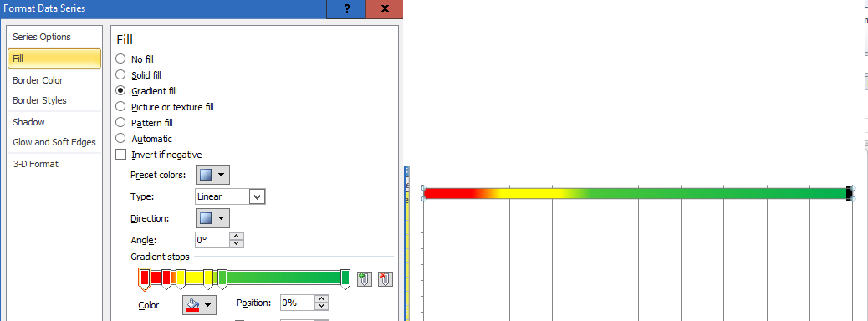The height and width of the screenshot is (321, 868).
Task: Open the Direction gradient gallery
Action: tap(212, 218)
